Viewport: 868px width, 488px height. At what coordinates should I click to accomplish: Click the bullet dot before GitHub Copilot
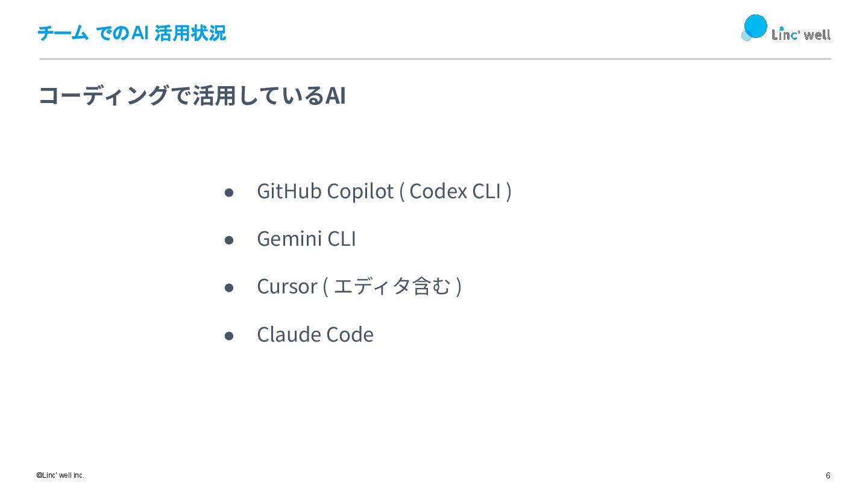tap(229, 192)
